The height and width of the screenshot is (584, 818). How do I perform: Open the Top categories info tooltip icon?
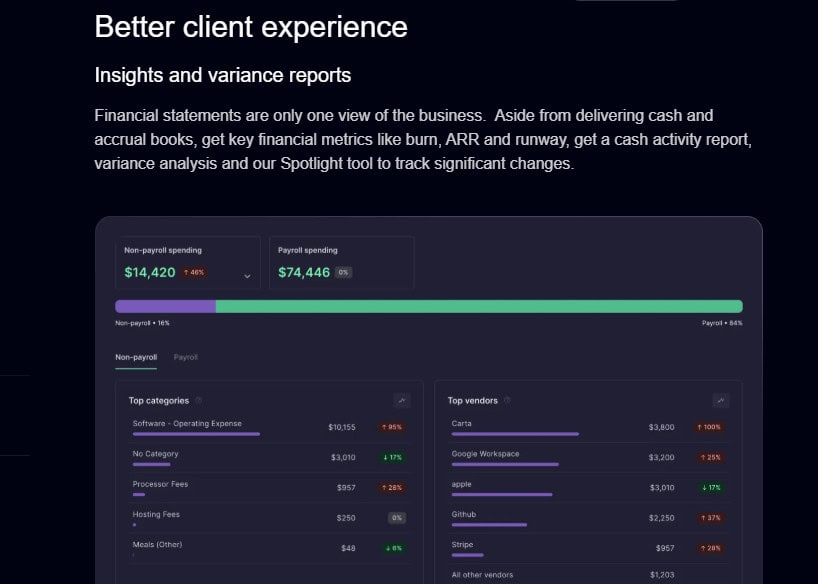pos(198,400)
